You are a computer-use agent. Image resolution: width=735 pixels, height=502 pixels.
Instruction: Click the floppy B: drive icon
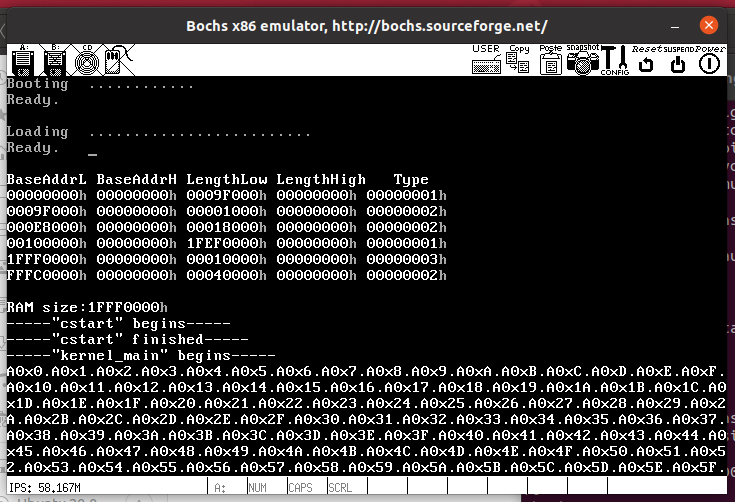tap(55, 60)
